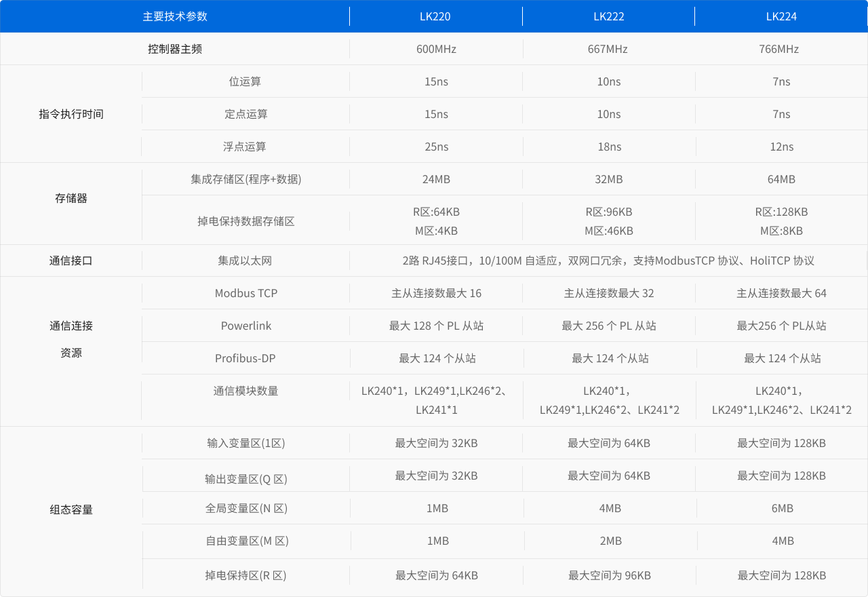Click the 组态容量 group label

(x=71, y=509)
